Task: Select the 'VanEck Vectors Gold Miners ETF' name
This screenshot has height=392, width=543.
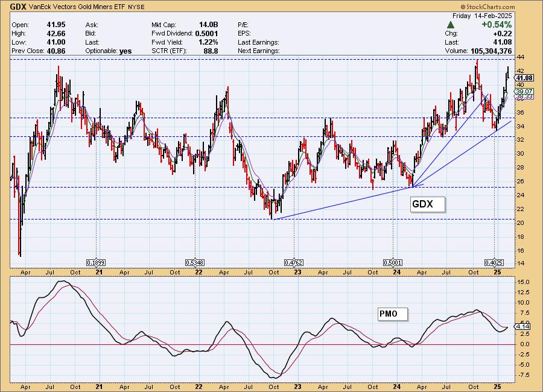Action: tap(77, 7)
